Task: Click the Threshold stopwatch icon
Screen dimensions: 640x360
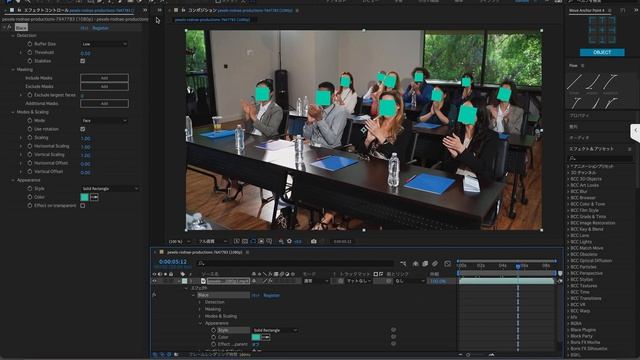Action: point(30,52)
